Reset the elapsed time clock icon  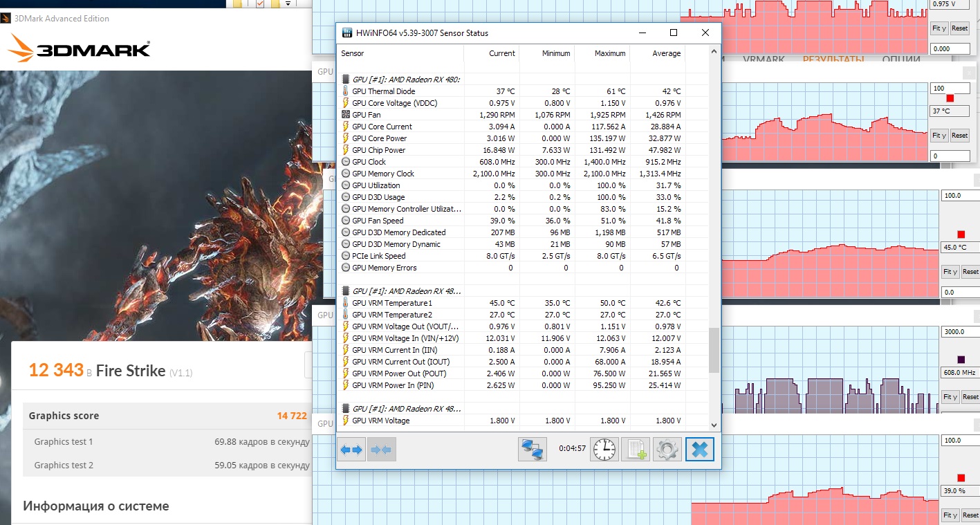coord(604,450)
